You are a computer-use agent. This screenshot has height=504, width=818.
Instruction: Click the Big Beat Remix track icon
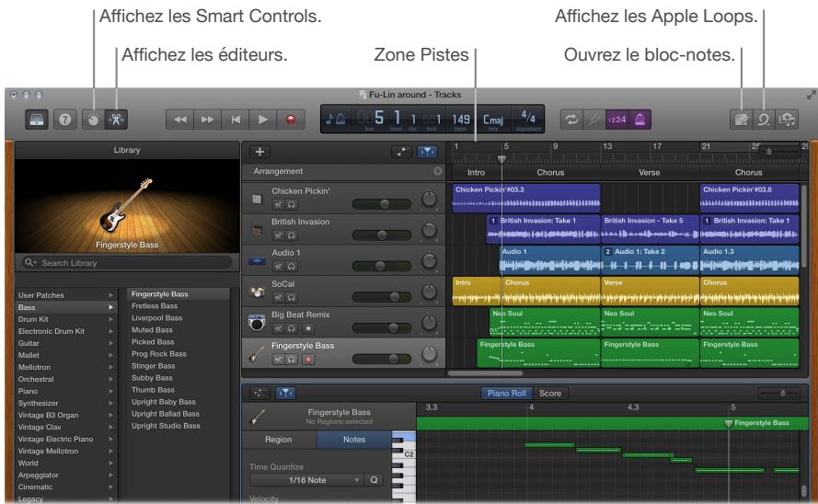pos(257,323)
